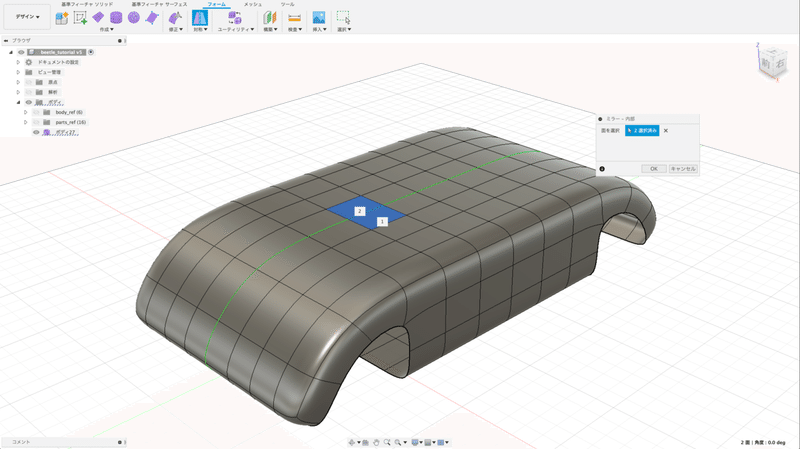Expand the body_ref (6) folder
800x449 pixels.
(x=26, y=112)
